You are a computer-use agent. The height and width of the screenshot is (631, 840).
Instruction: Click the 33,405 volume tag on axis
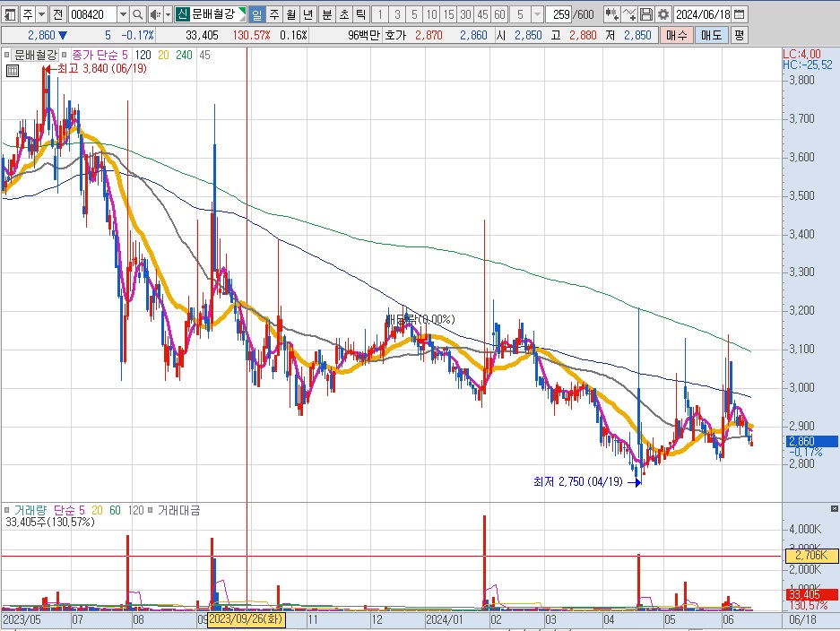click(811, 594)
